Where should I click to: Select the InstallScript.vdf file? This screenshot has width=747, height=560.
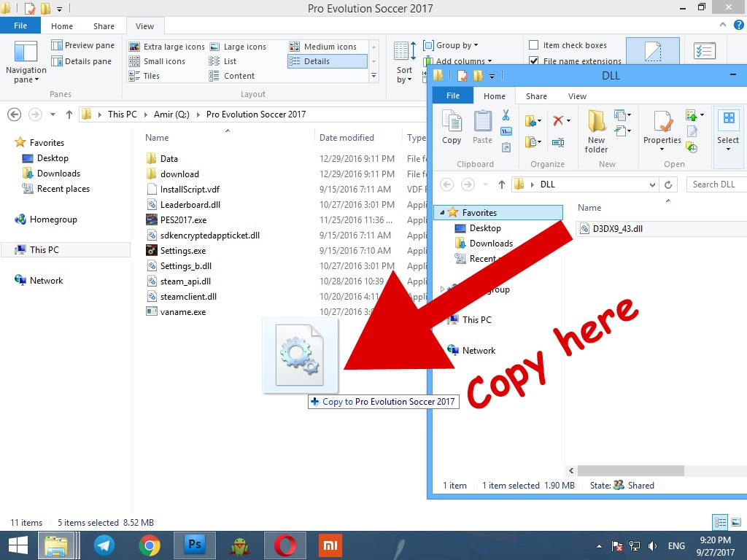(x=190, y=189)
